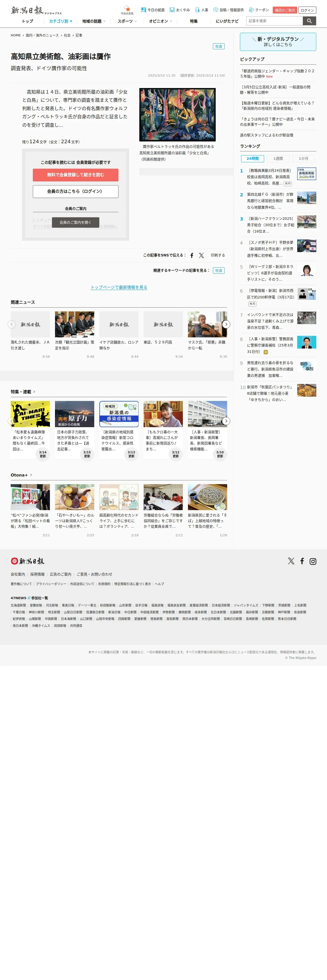Follow トップページで最新情報を見る link
327x980 pixels.
(x=119, y=287)
